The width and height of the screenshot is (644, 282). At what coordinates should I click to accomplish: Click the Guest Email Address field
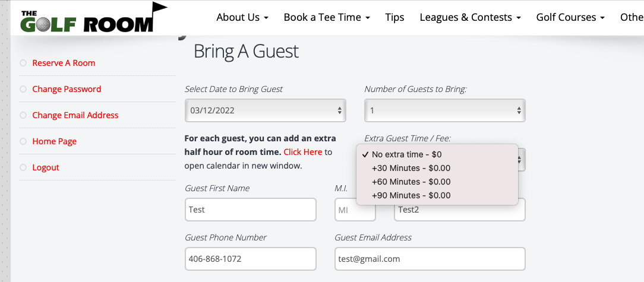click(x=430, y=259)
